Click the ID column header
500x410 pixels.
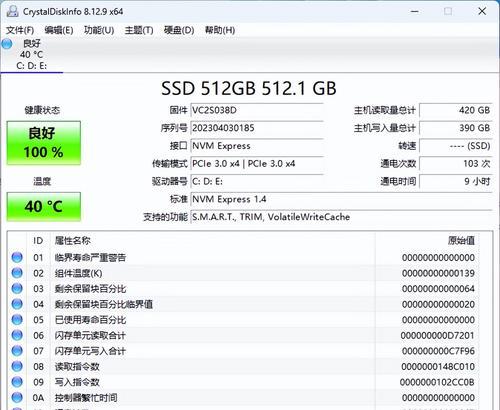click(38, 241)
